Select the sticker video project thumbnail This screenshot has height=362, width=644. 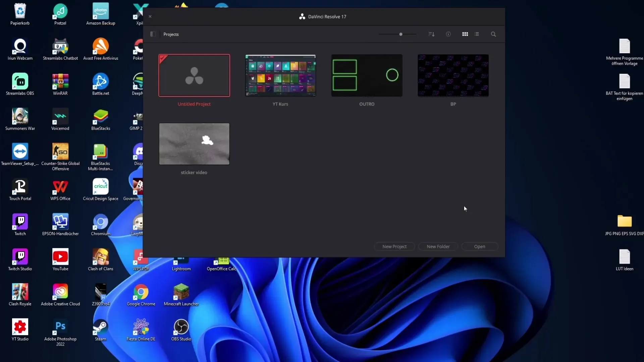tap(194, 144)
